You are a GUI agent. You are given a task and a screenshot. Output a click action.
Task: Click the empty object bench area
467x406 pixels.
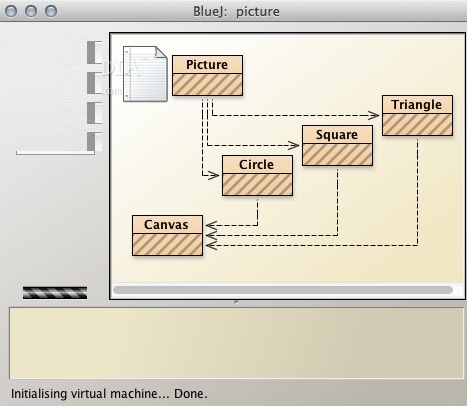(x=236, y=343)
